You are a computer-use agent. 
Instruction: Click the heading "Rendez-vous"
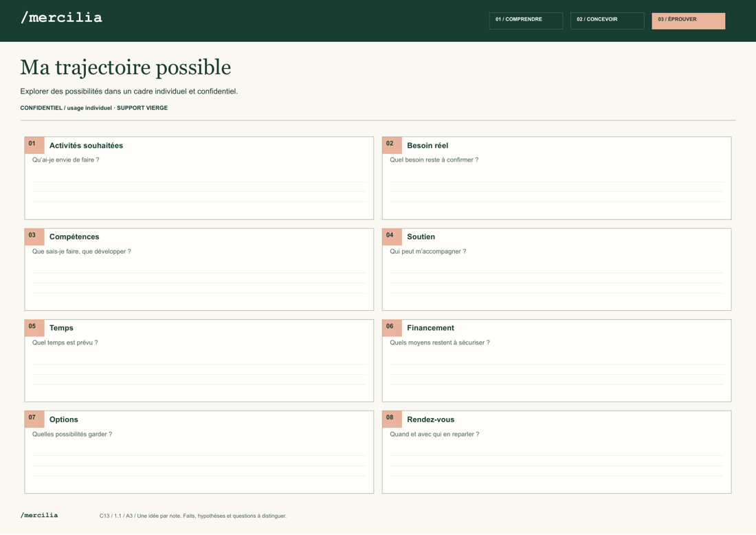(430, 419)
